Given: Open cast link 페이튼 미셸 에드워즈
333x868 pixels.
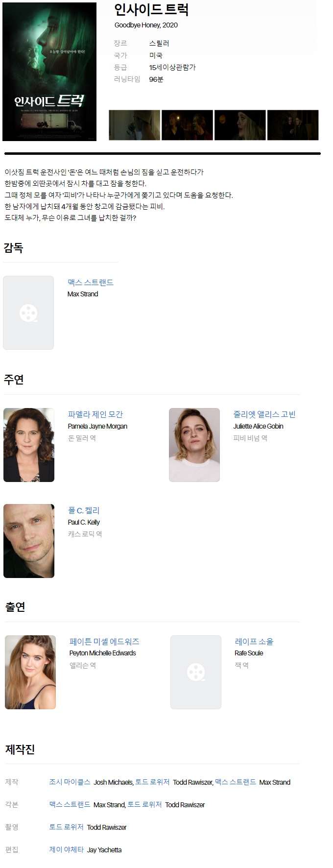Looking at the screenshot, I should pos(104,641).
